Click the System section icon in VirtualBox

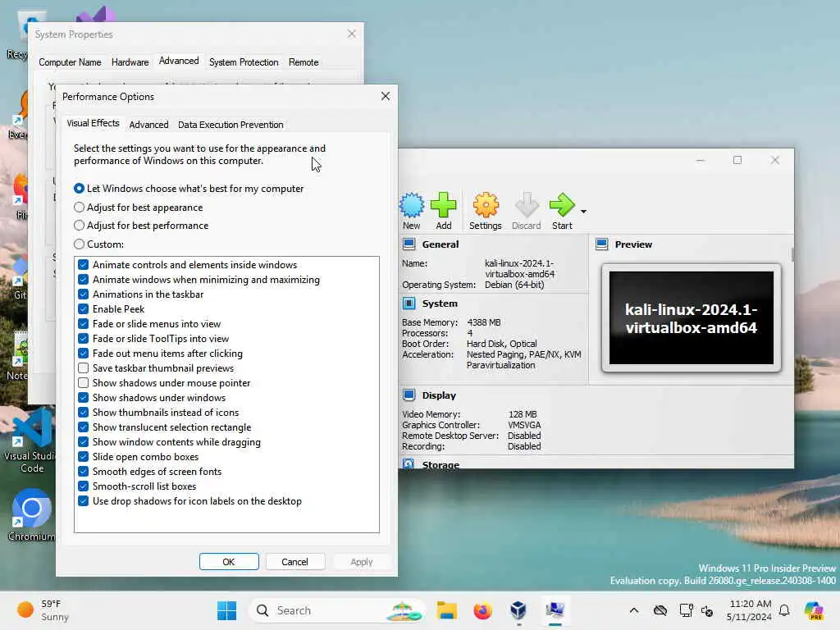409,304
